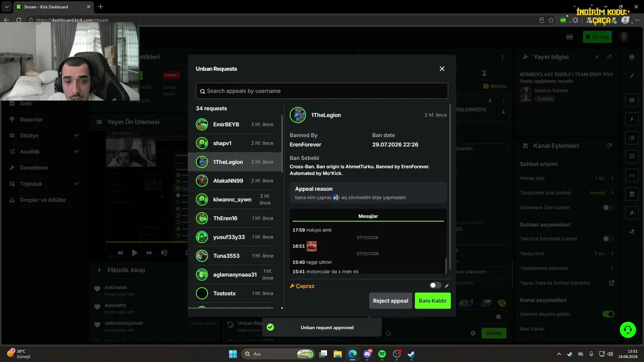Switch to the Mesajlar tab
Image resolution: width=644 pixels, height=362 pixels.
(x=368, y=216)
